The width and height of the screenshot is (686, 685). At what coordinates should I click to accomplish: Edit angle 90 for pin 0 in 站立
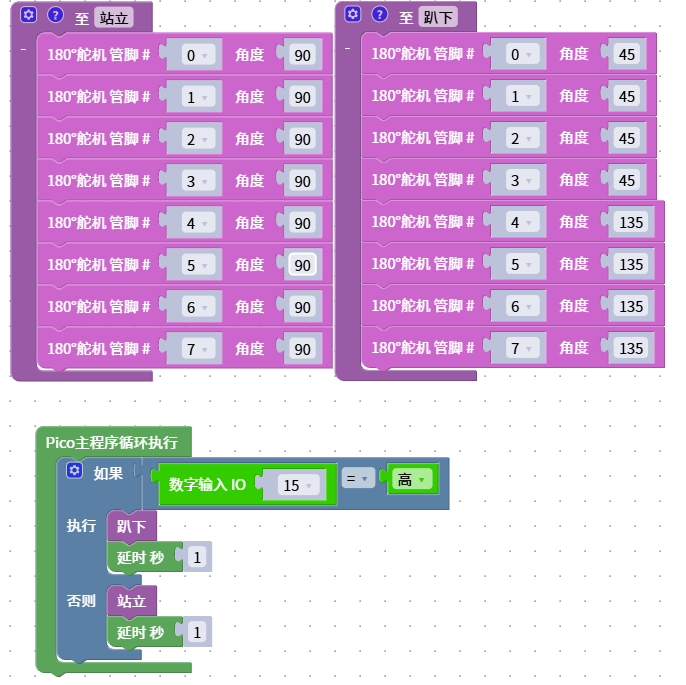[302, 55]
